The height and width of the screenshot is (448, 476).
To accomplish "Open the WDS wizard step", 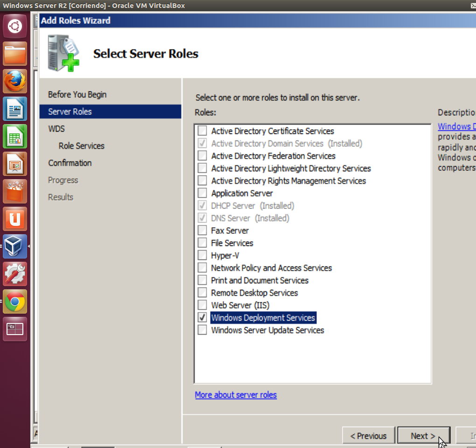I will (56, 129).
